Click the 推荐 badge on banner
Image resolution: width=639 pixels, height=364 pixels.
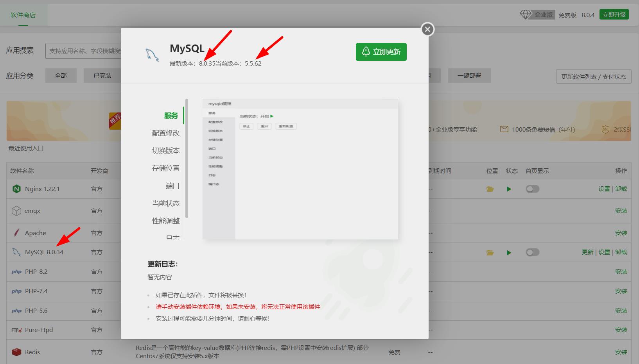[115, 121]
